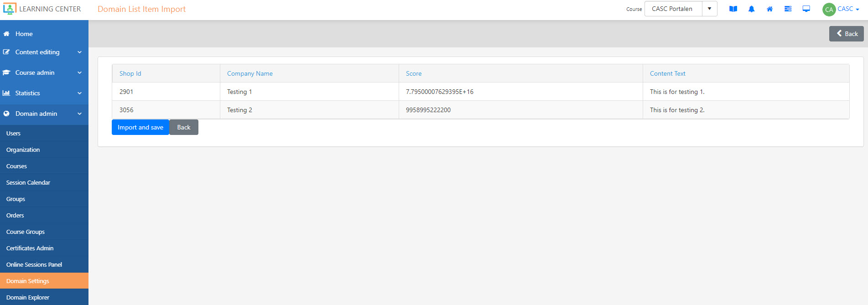Image resolution: width=868 pixels, height=305 pixels.
Task: Click the gray Back button below table
Action: pyautogui.click(x=184, y=128)
